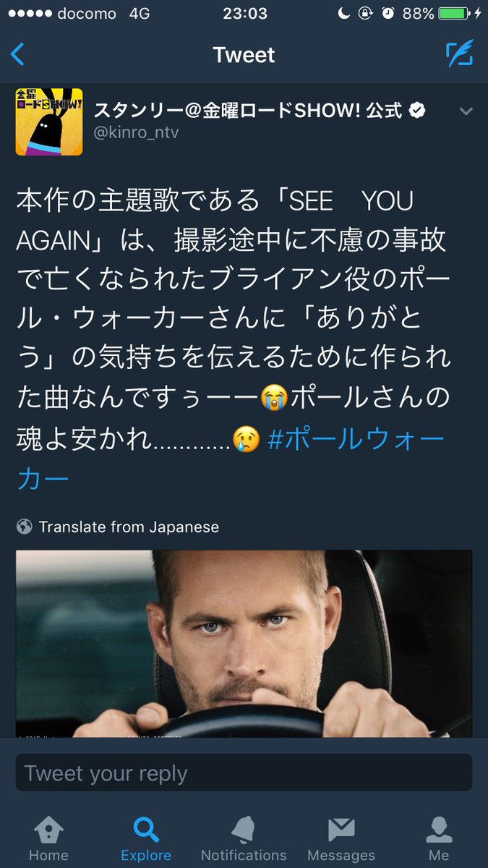This screenshot has height=868, width=488.
Task: Compose a new tweet with quill icon
Action: point(459,54)
